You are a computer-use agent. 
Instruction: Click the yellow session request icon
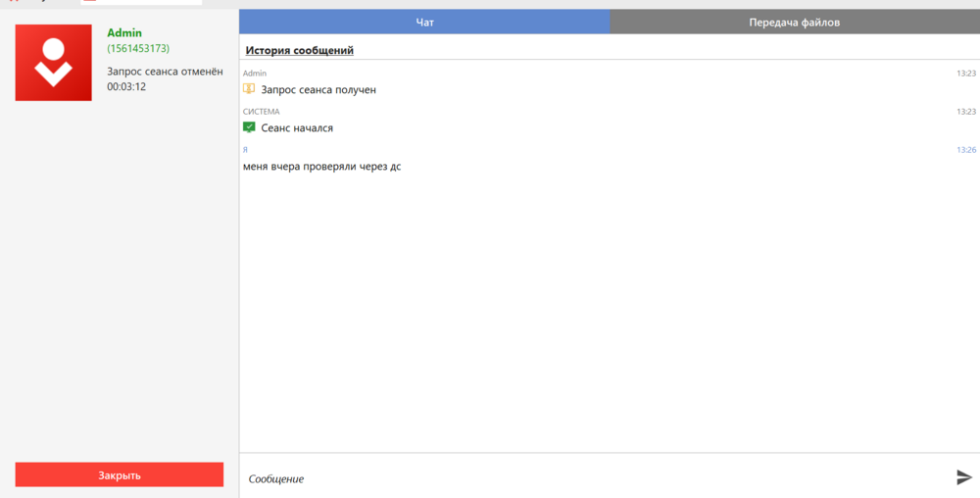click(x=249, y=89)
